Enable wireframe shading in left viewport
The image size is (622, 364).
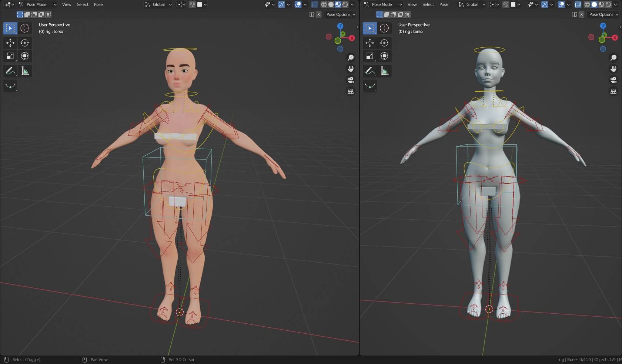(x=324, y=4)
